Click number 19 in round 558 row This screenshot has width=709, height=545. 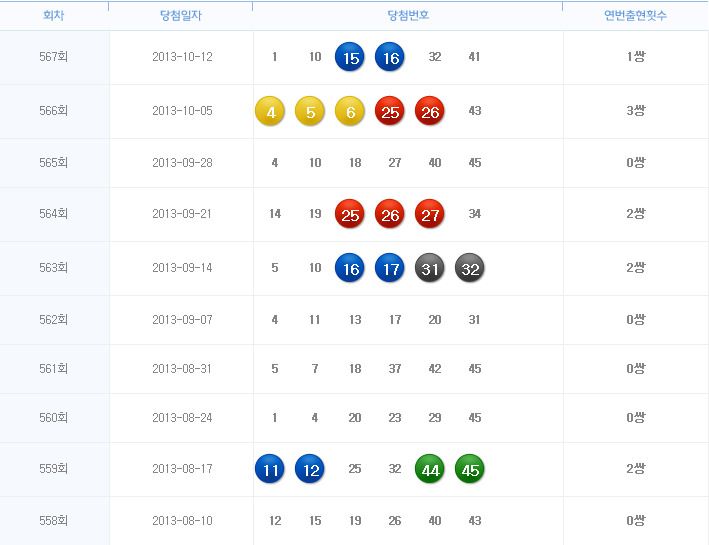[355, 521]
